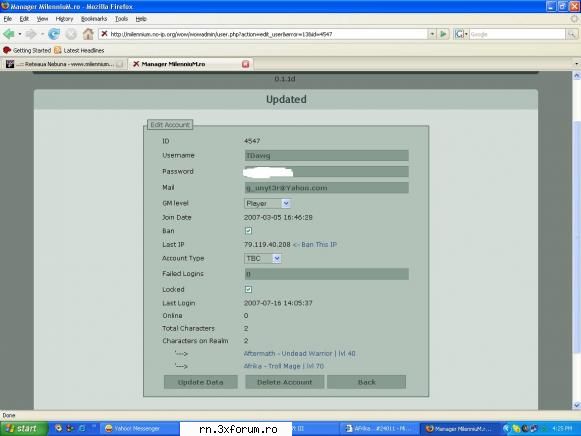Click the green Go arrow beside address bar
581x436 pixels.
point(443,34)
